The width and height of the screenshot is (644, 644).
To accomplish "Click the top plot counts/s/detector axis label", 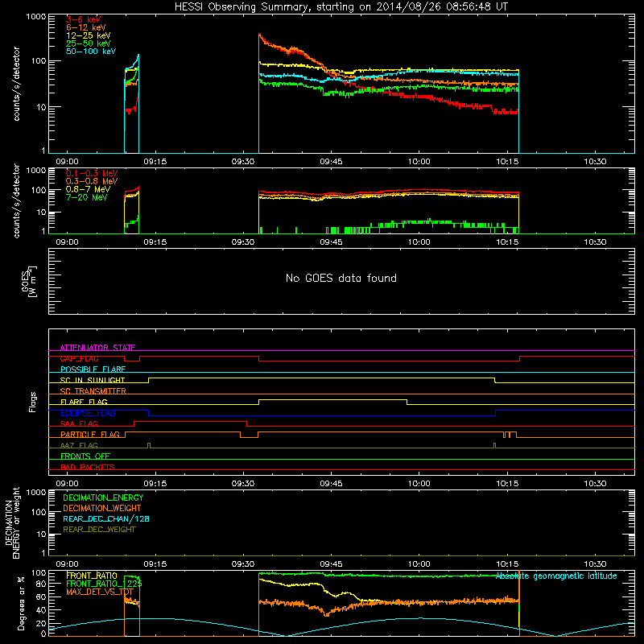I will (x=16, y=84).
